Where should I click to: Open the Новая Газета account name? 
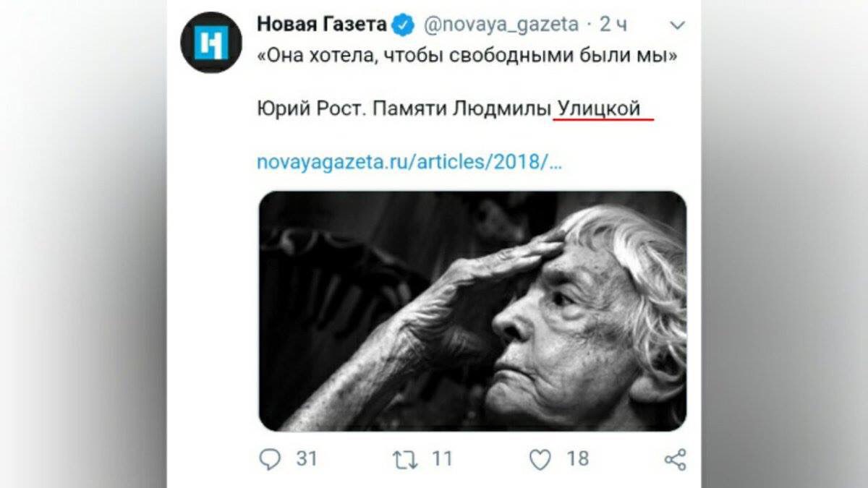[322, 25]
